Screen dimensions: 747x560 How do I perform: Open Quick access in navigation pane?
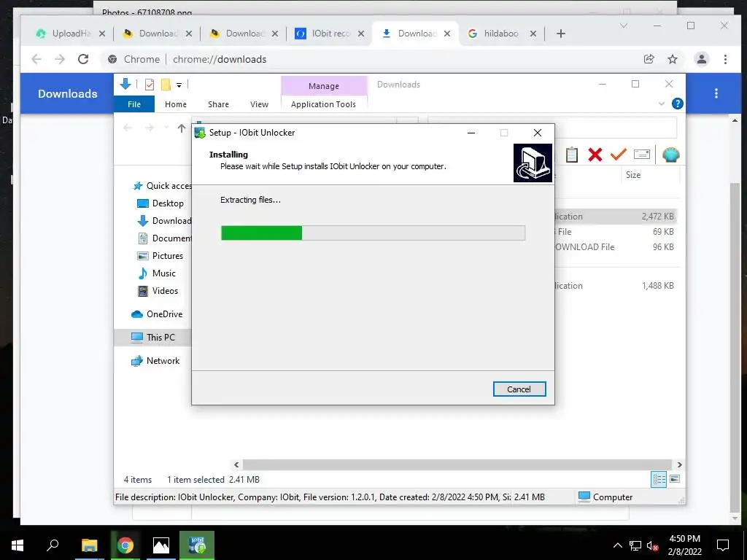point(162,186)
